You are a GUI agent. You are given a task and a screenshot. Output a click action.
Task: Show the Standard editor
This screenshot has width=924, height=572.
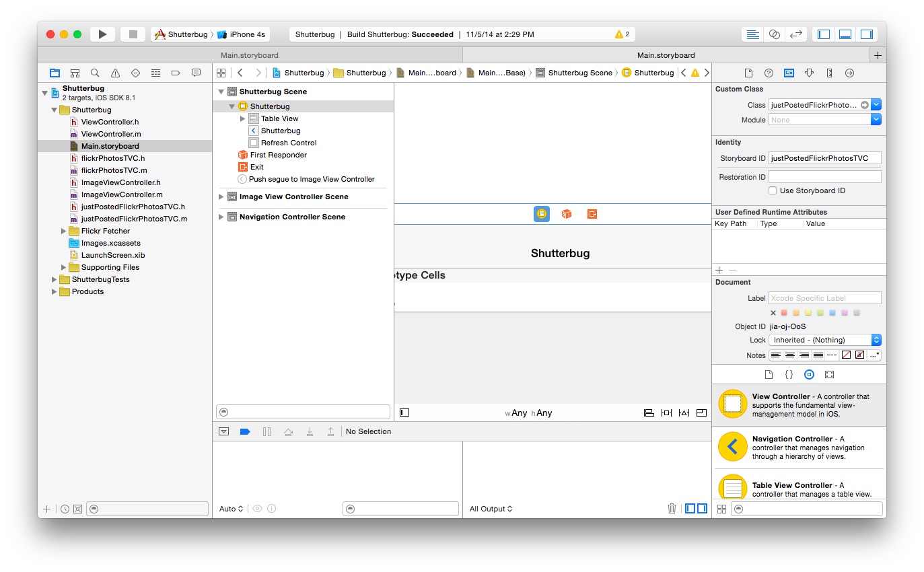click(753, 34)
